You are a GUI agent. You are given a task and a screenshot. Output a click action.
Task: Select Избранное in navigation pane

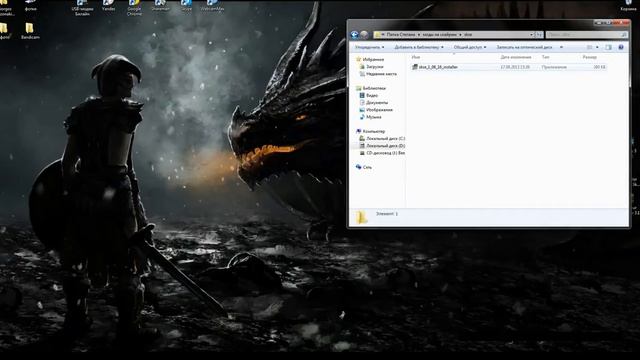tap(370, 60)
